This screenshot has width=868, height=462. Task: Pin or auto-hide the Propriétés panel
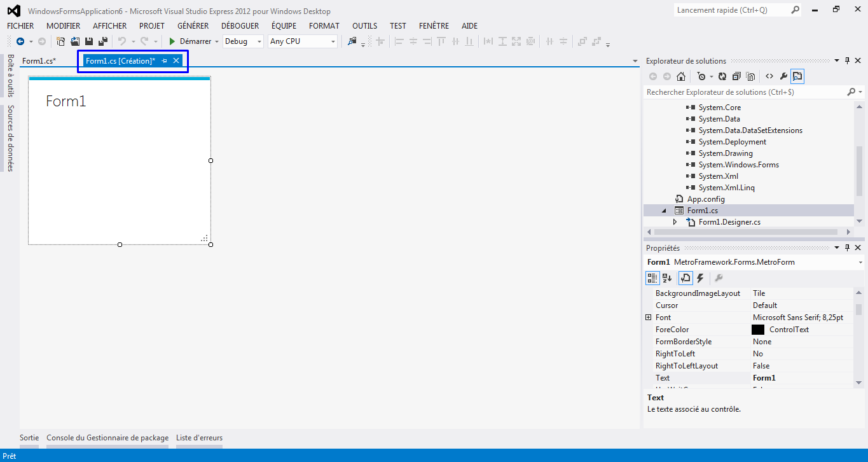847,248
